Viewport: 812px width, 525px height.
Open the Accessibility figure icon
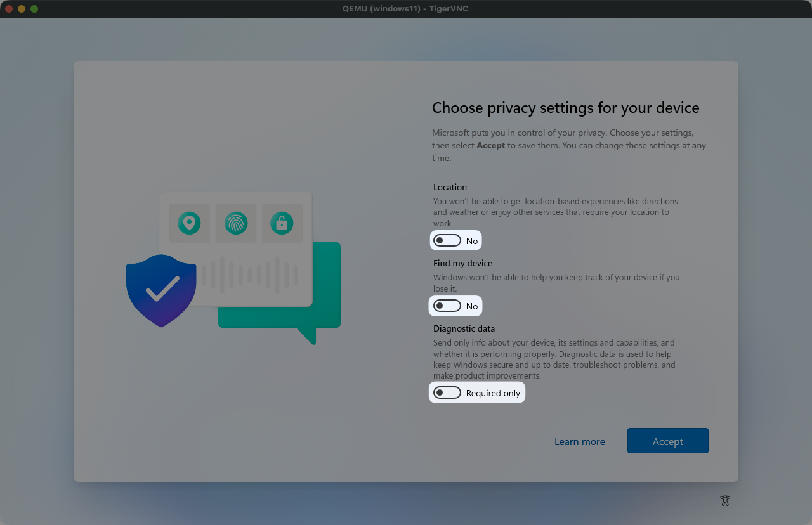725,500
